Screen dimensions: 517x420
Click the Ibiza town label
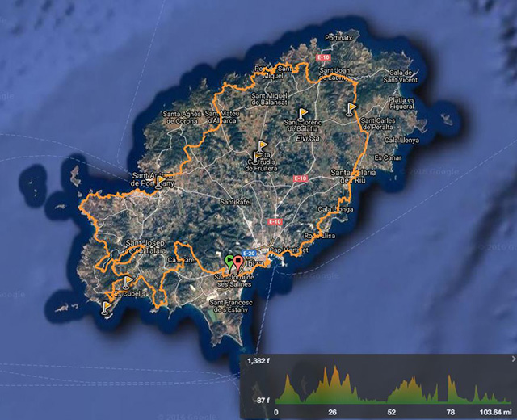tap(254, 263)
